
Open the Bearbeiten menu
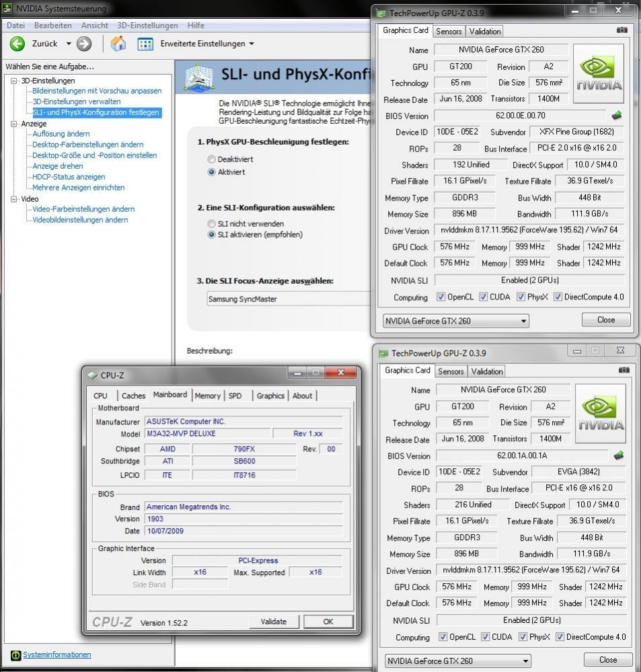pos(52,26)
